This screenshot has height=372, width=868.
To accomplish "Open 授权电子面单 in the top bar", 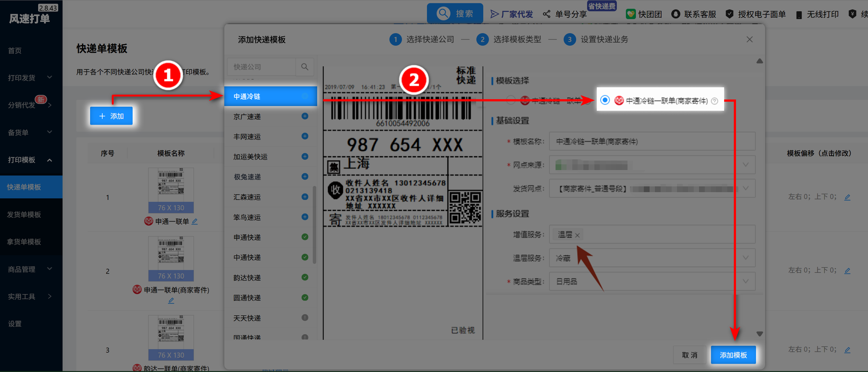I will tap(756, 14).
